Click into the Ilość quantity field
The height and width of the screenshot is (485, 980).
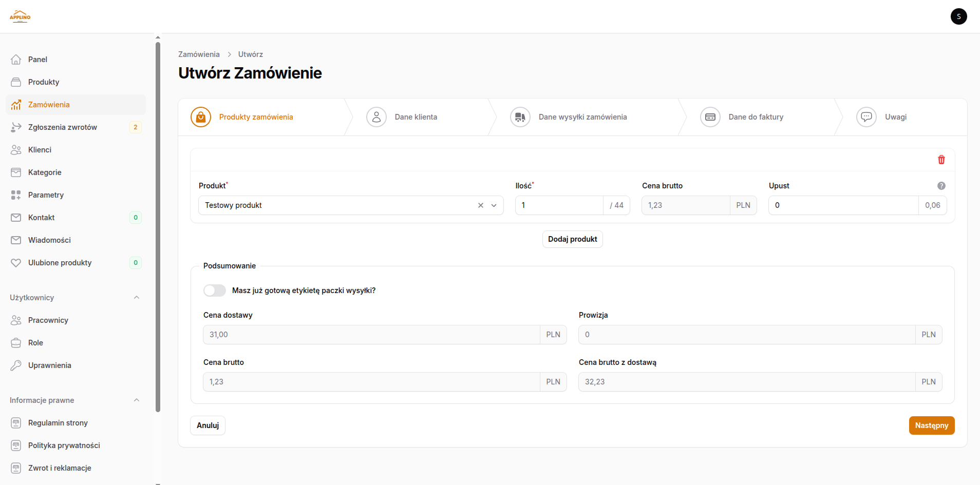click(559, 205)
